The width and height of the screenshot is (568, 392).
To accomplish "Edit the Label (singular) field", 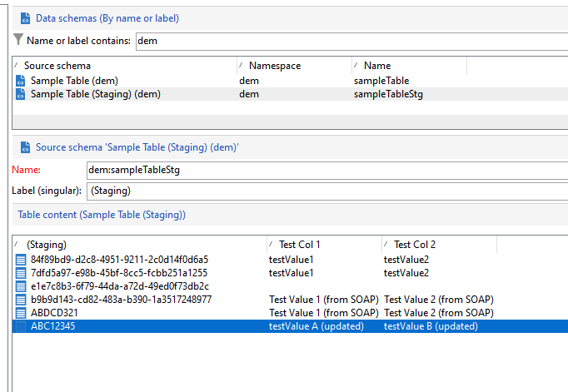I will [326, 191].
